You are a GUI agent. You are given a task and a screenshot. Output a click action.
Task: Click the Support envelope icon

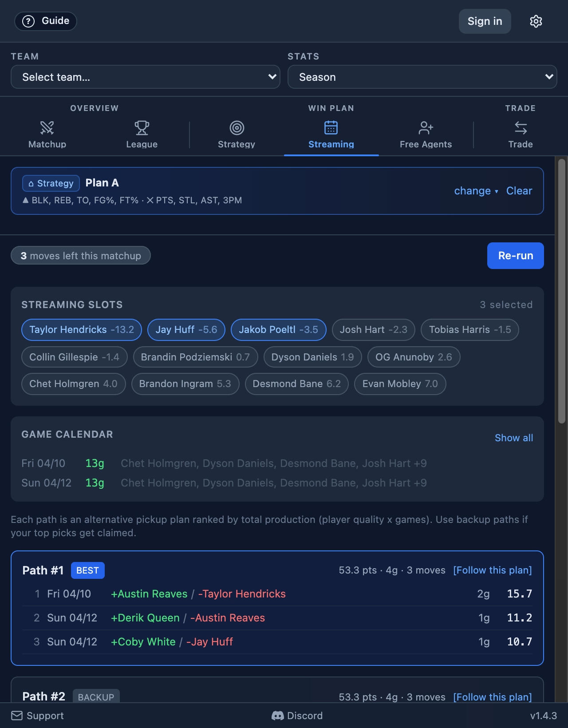pos(17,716)
